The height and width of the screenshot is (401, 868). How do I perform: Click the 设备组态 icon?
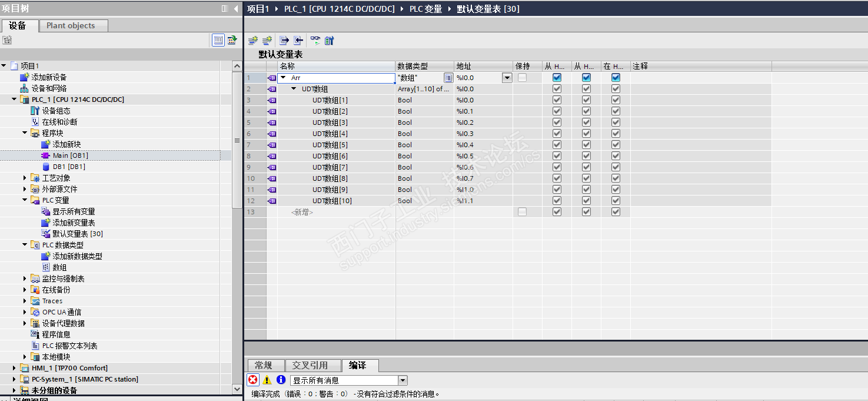(35, 111)
